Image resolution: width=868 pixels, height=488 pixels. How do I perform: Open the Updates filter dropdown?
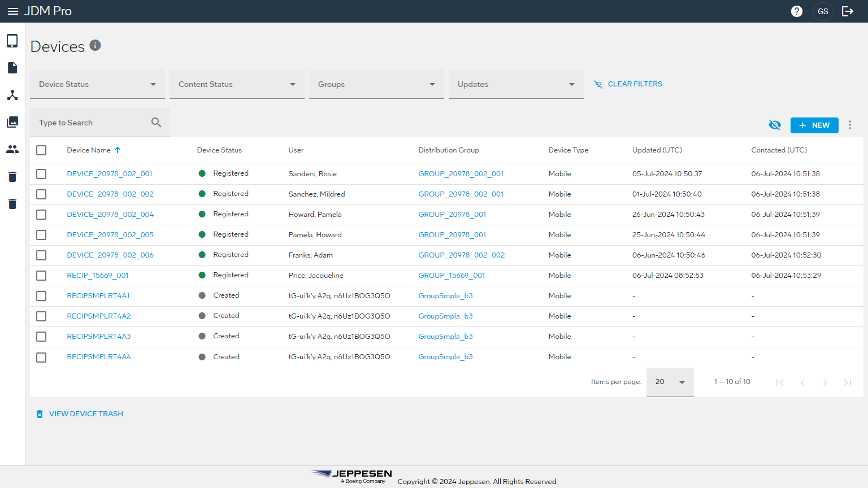coord(516,84)
